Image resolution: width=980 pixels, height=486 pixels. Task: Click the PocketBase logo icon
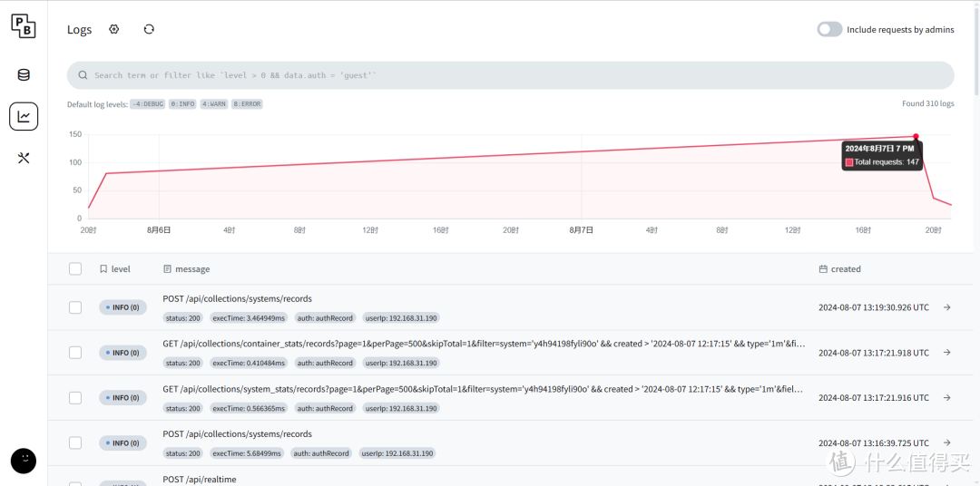[x=23, y=26]
